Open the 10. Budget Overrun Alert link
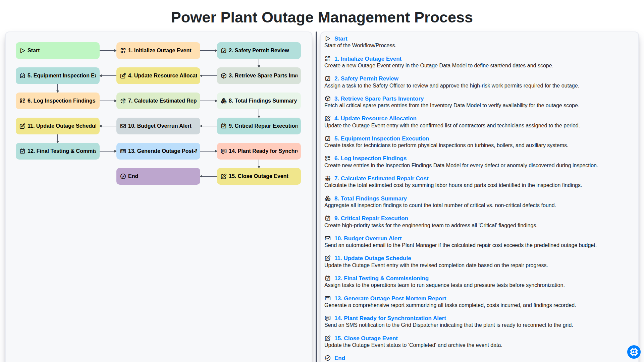 click(368, 238)
